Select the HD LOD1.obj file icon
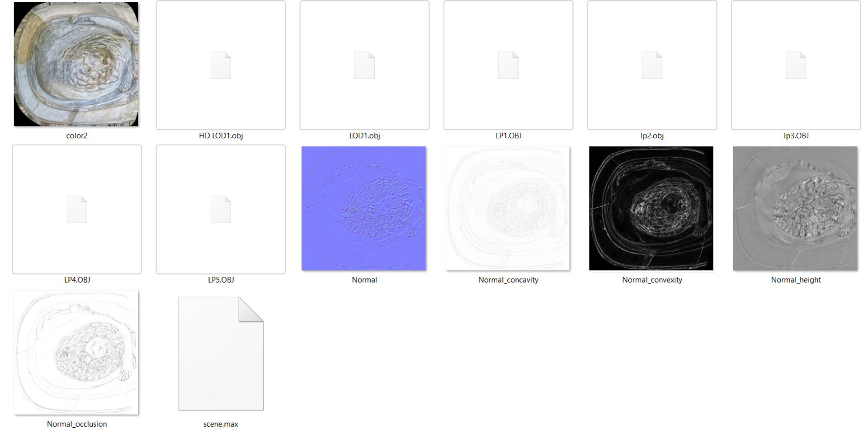Viewport: 868px width, 434px height. tap(221, 65)
